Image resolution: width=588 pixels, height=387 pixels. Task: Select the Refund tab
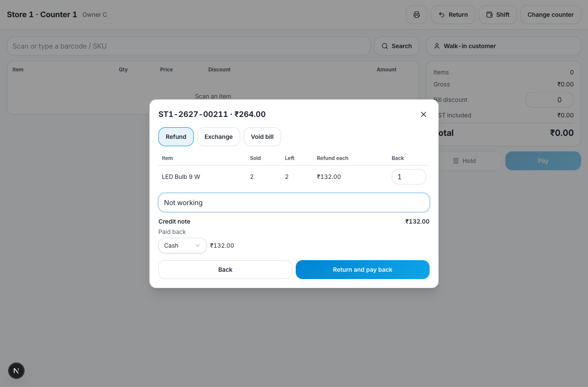[176, 137]
